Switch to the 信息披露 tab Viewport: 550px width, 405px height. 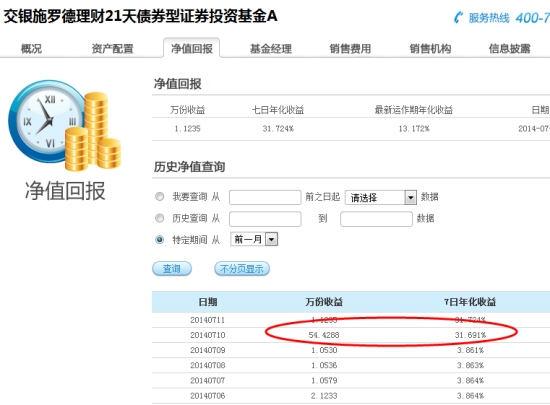point(509,48)
